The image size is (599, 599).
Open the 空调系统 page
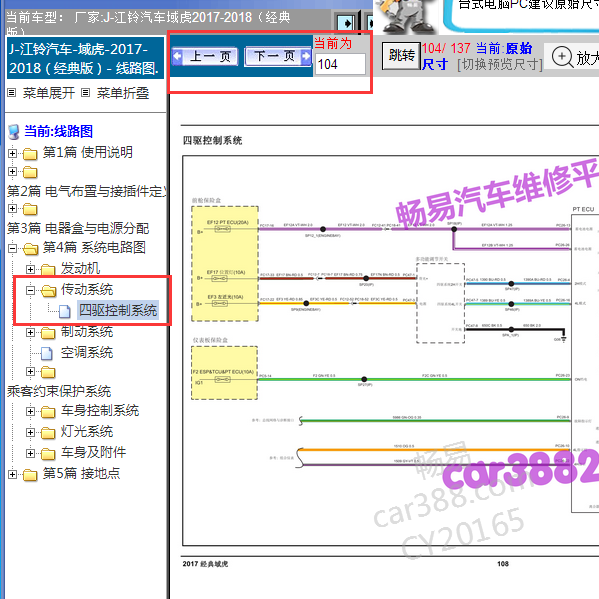pyautogui.click(x=87, y=352)
